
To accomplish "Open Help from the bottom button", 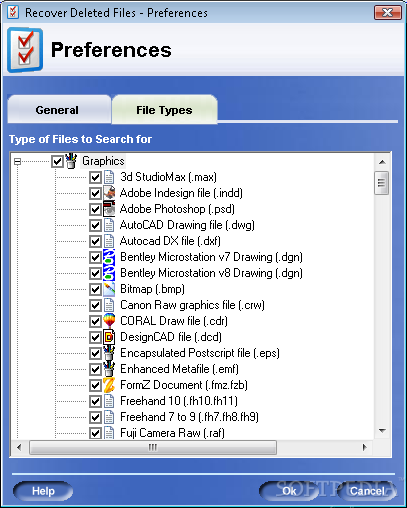I will pyautogui.click(x=43, y=491).
